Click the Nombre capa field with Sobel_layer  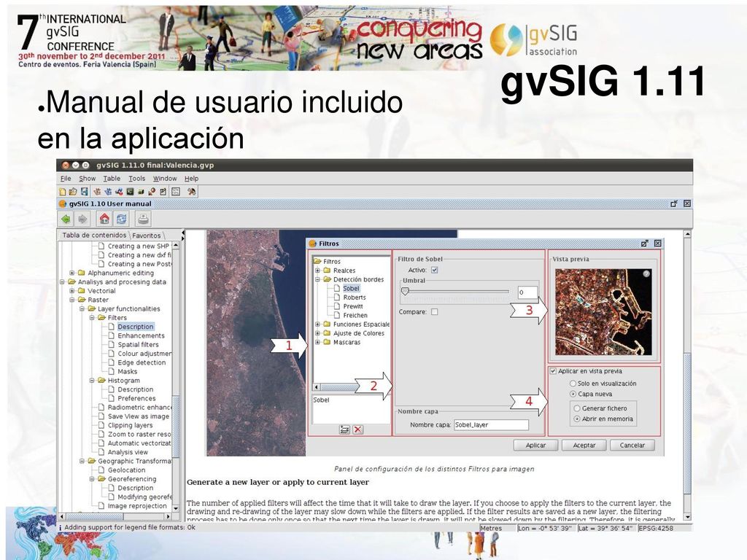coord(491,425)
